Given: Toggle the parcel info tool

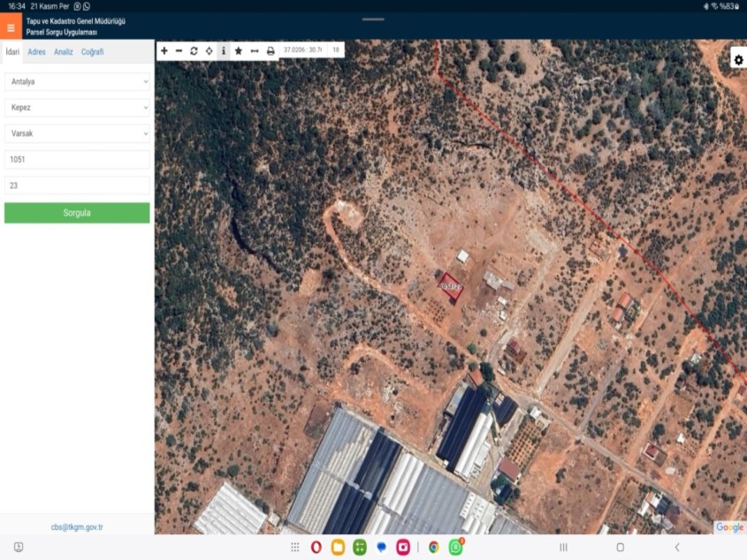Looking at the screenshot, I should 223,51.
